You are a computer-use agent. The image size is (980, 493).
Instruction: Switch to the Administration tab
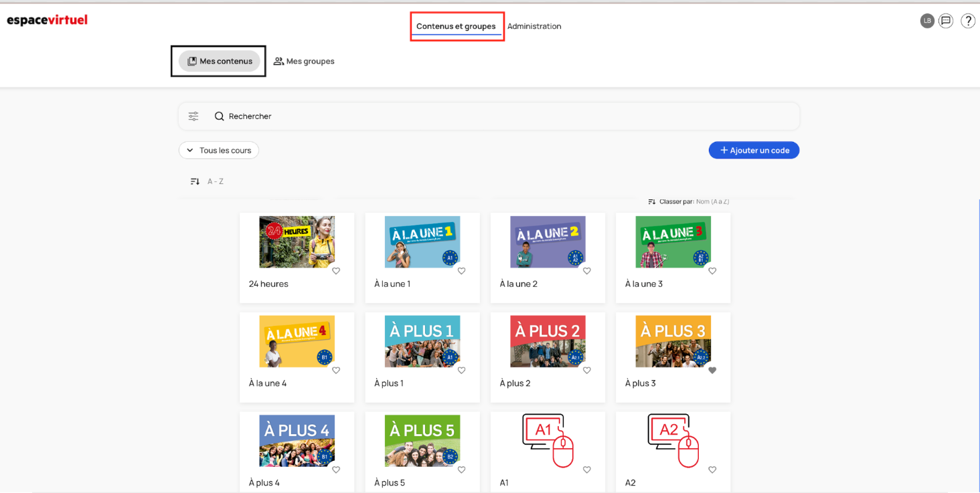(534, 27)
